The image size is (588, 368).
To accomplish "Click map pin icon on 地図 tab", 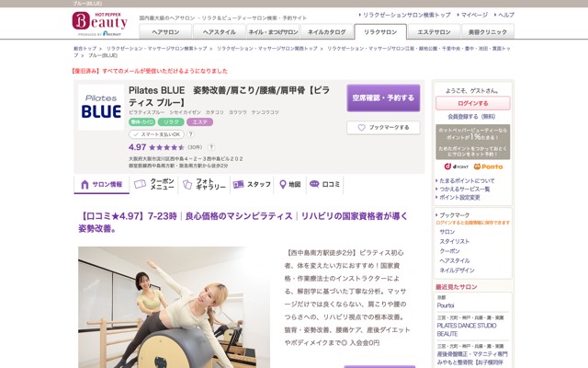I will click(x=283, y=184).
